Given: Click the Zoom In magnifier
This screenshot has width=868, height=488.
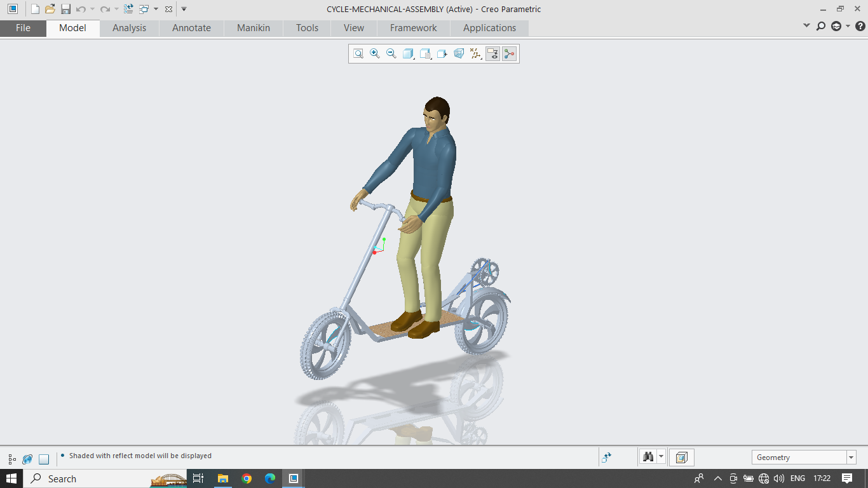Looking at the screenshot, I should point(375,54).
